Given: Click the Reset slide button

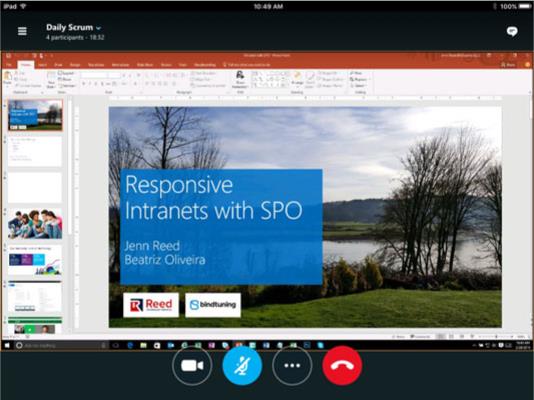Looking at the screenshot, I should pos(65,79).
